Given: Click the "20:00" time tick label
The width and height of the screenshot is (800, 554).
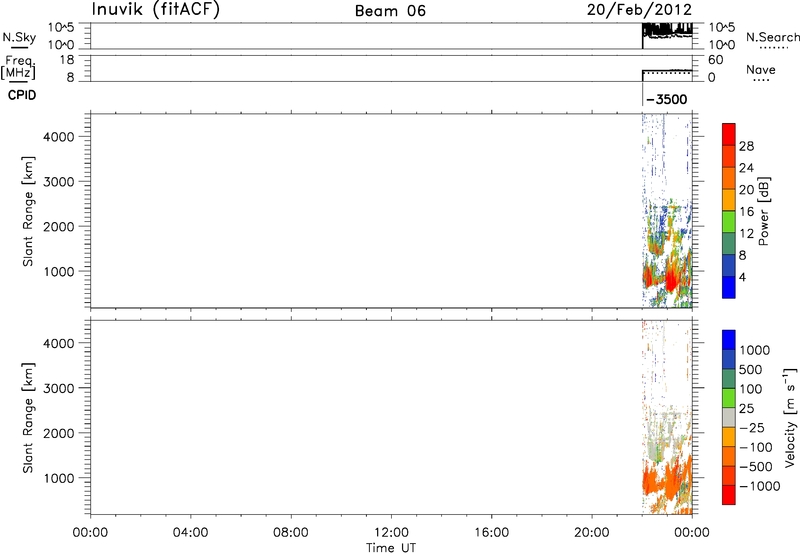Looking at the screenshot, I should pos(592,533).
